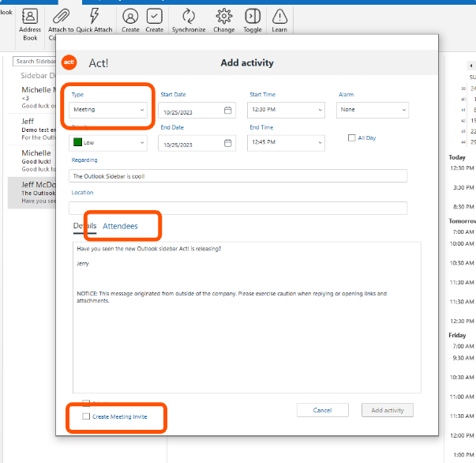Check the All Day checkbox
Screen dimensions: 476x463
[x=351, y=138]
